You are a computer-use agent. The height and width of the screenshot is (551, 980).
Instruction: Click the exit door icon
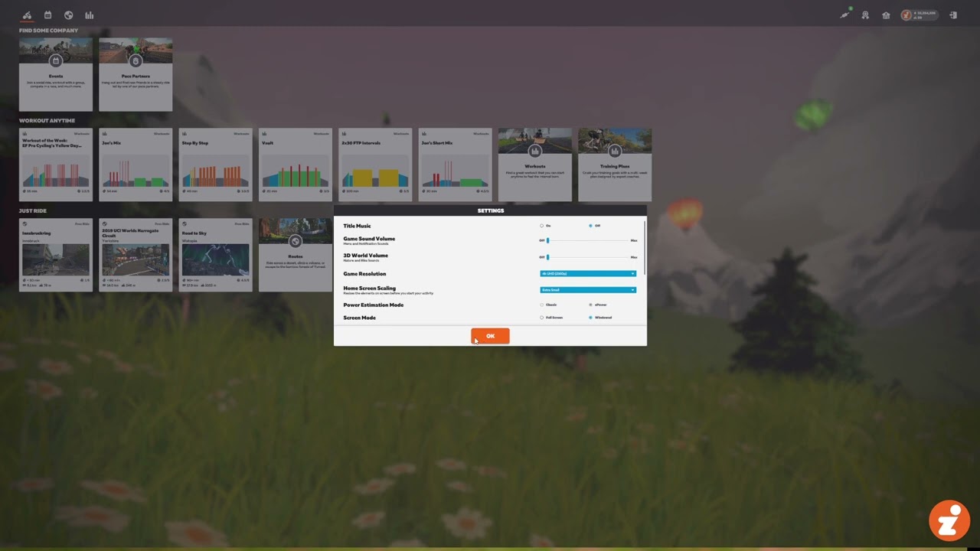pos(953,15)
